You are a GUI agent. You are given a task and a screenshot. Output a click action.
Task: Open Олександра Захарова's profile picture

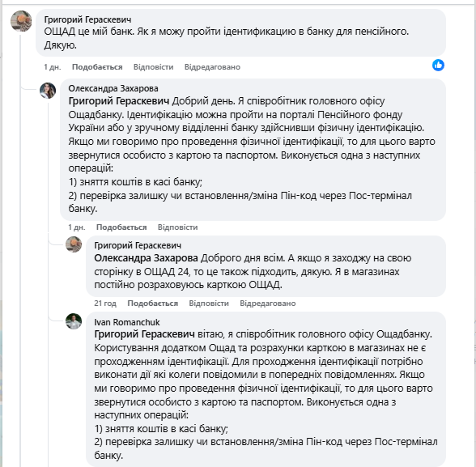point(48,91)
